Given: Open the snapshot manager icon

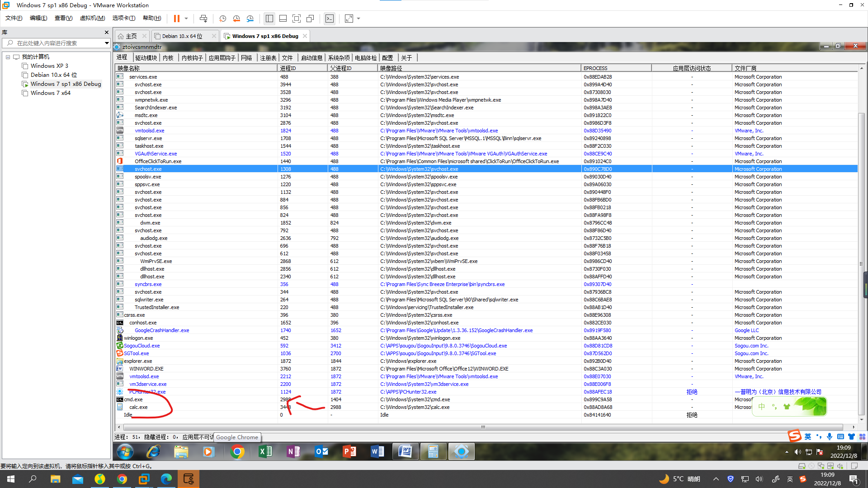Looking at the screenshot, I should [x=250, y=19].
